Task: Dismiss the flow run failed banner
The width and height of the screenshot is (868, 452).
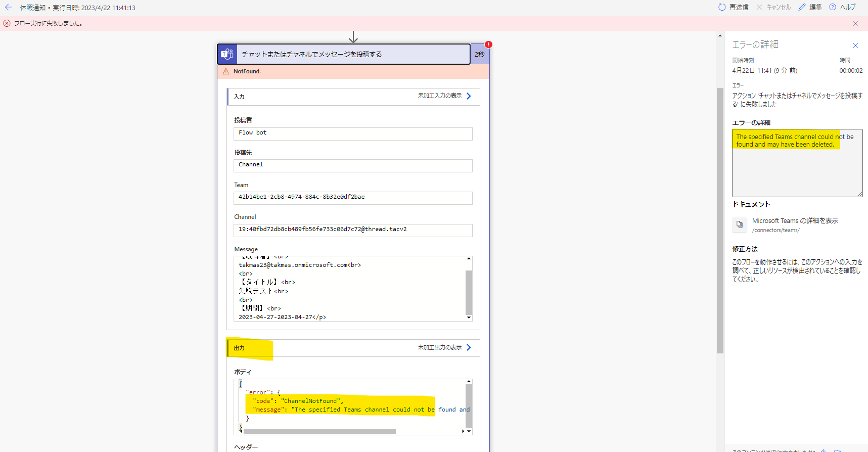Action: point(855,23)
